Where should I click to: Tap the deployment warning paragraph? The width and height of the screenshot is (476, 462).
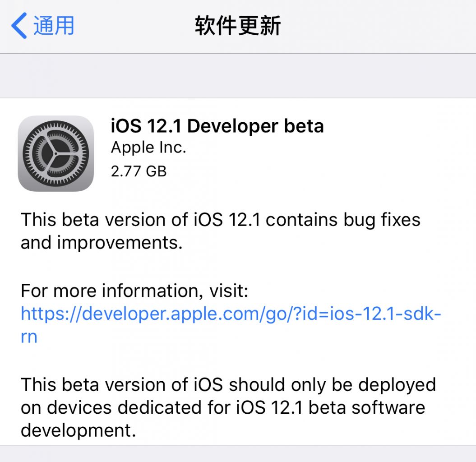pyautogui.click(x=227, y=407)
